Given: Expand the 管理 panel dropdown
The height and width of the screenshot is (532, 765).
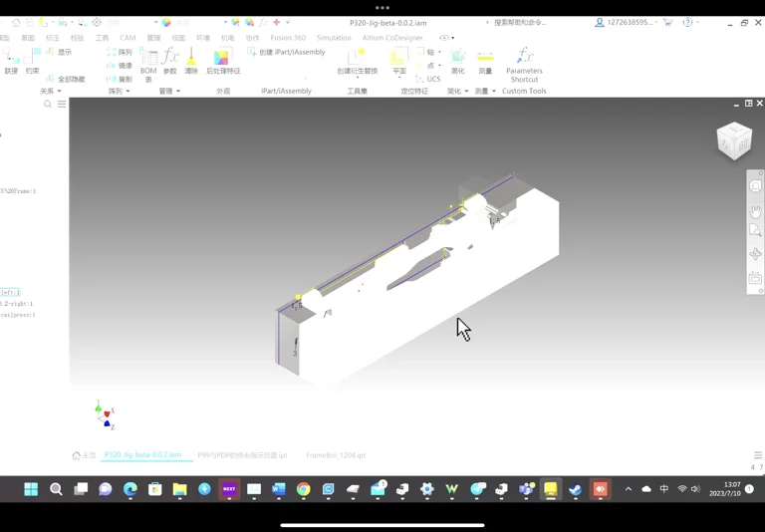Looking at the screenshot, I should click(169, 91).
